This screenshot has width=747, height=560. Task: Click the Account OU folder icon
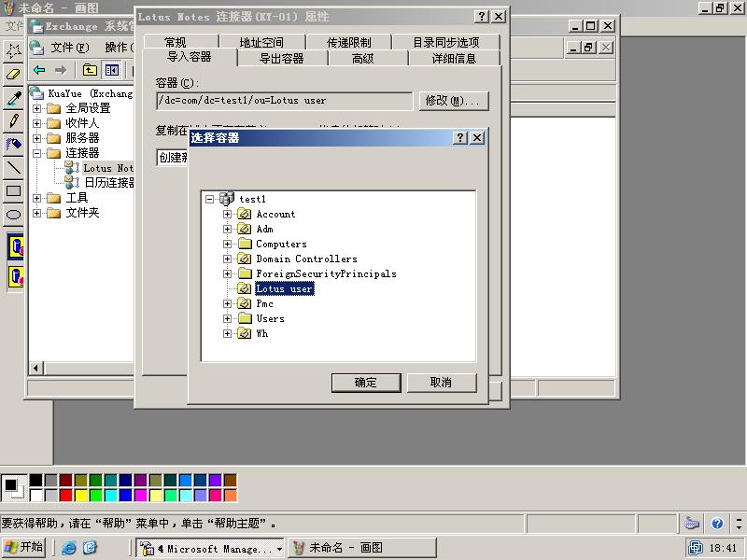[245, 214]
